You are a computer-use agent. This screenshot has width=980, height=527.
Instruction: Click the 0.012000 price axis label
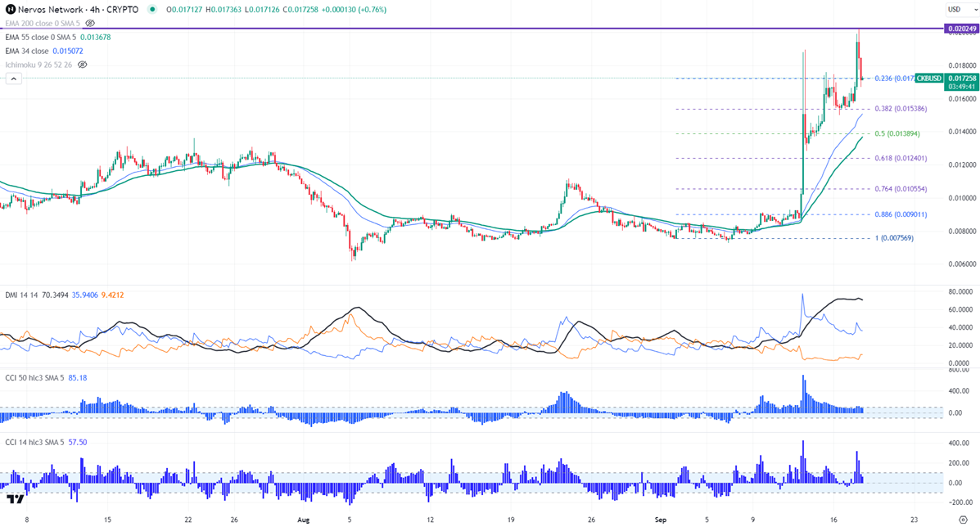[962, 164]
